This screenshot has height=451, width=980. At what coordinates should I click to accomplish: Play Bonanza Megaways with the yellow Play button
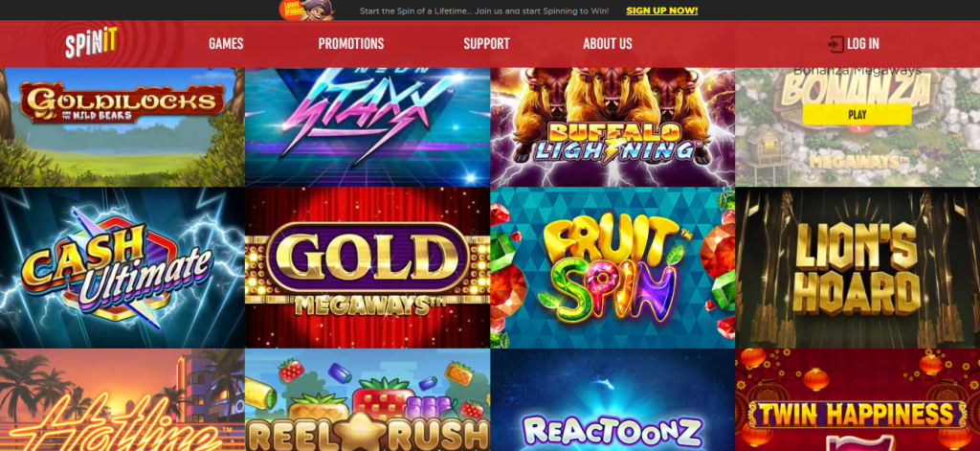click(857, 115)
